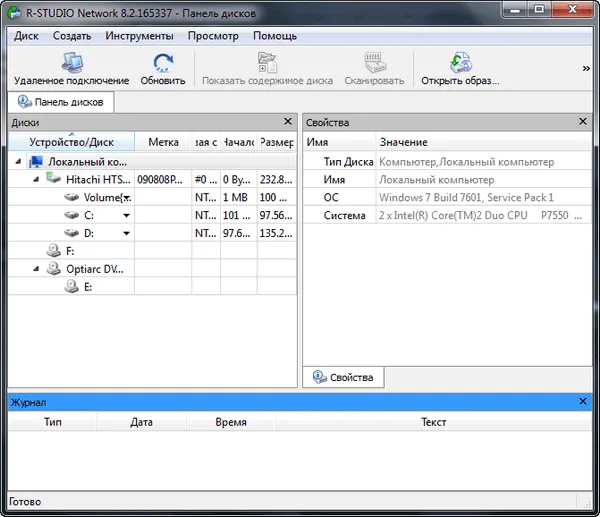The height and width of the screenshot is (517, 600).
Task: Select the Локальный ко... tree row
Action: [152, 162]
